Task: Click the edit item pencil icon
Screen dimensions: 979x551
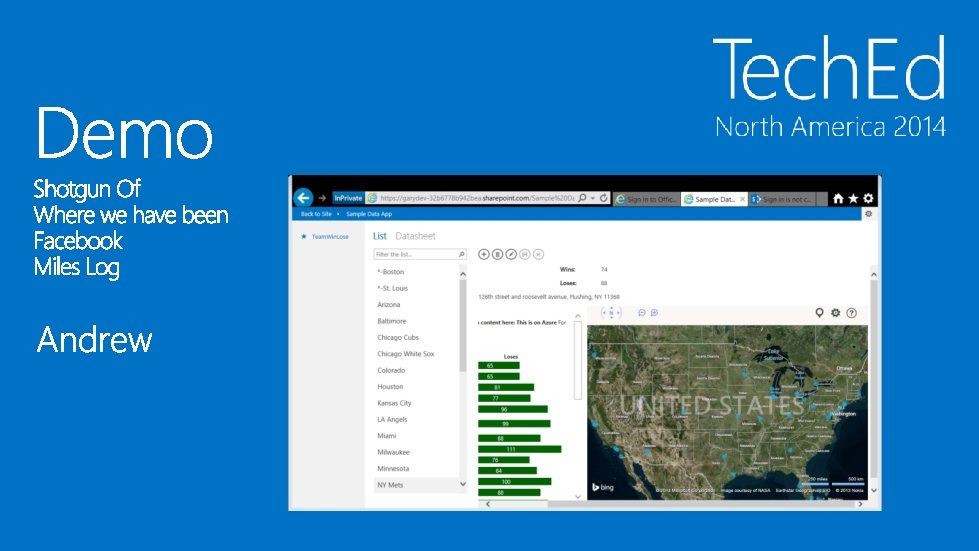Action: [x=511, y=254]
